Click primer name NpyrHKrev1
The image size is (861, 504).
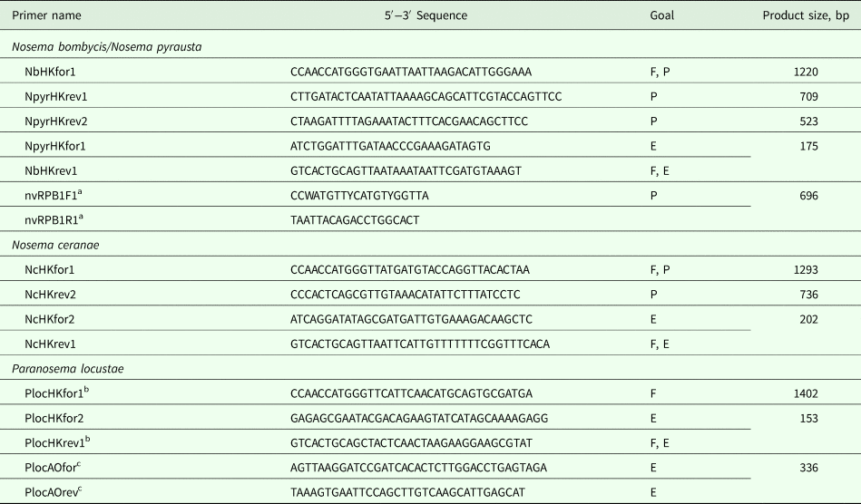point(56,96)
